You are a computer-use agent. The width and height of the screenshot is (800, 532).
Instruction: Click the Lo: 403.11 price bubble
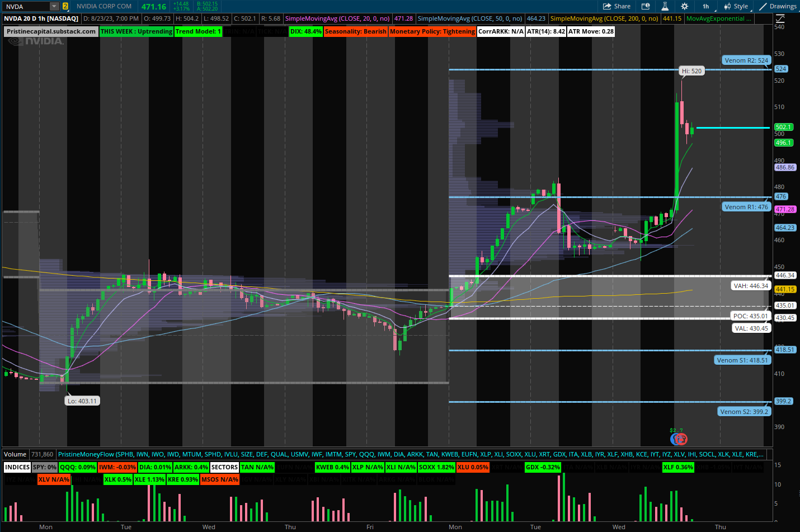pos(82,401)
